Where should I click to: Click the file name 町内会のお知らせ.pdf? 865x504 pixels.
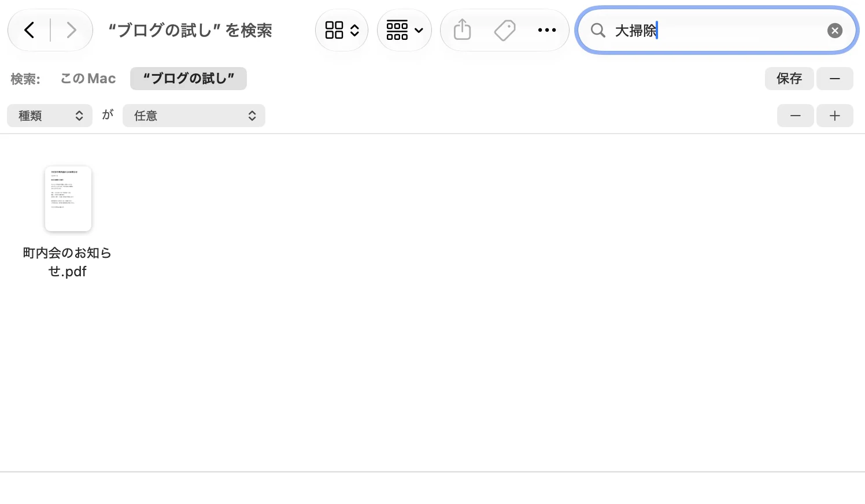coord(67,262)
